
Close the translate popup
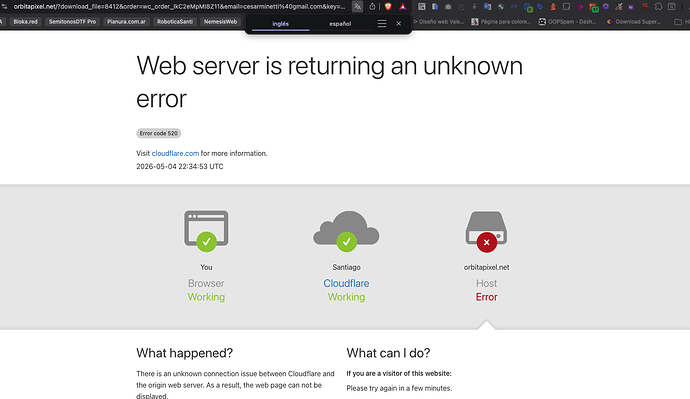[398, 24]
